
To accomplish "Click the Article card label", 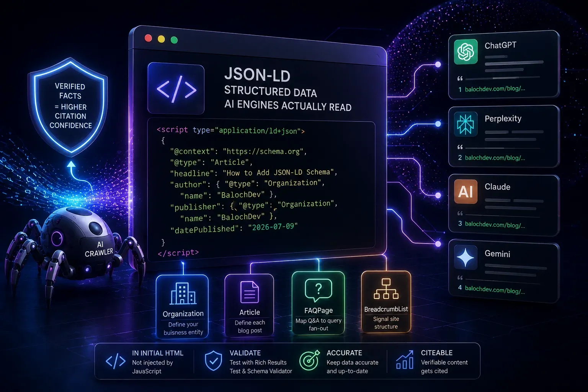I will pos(250,312).
